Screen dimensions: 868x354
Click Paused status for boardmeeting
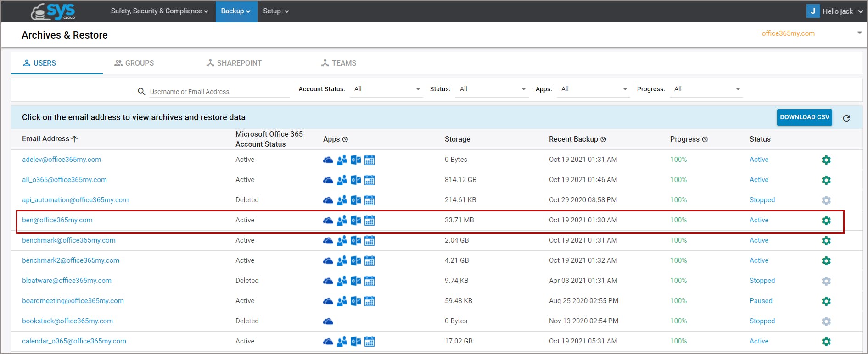pyautogui.click(x=761, y=301)
